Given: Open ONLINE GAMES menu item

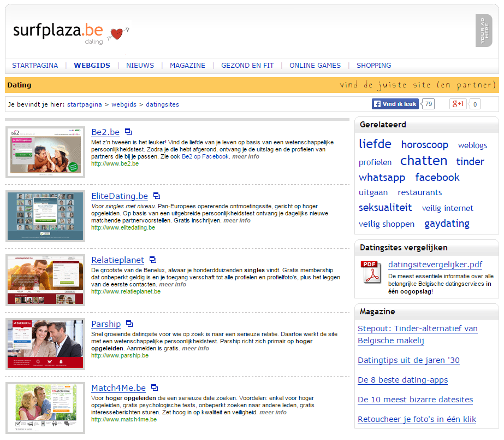Looking at the screenshot, I should pos(315,65).
